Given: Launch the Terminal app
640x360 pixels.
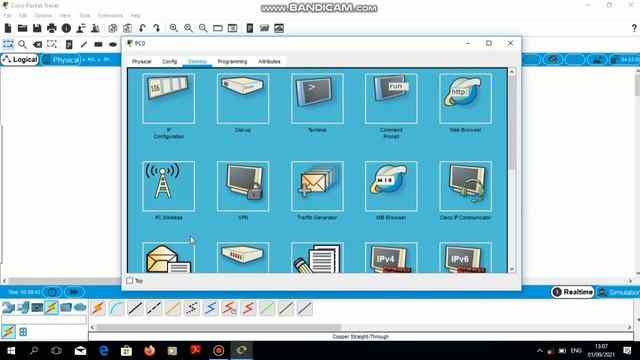Looking at the screenshot, I should [x=317, y=98].
